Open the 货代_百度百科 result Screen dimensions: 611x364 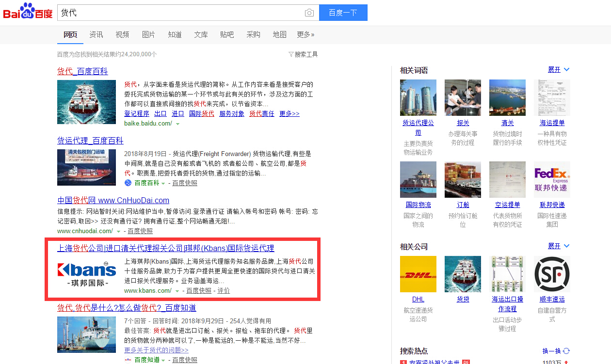point(82,71)
